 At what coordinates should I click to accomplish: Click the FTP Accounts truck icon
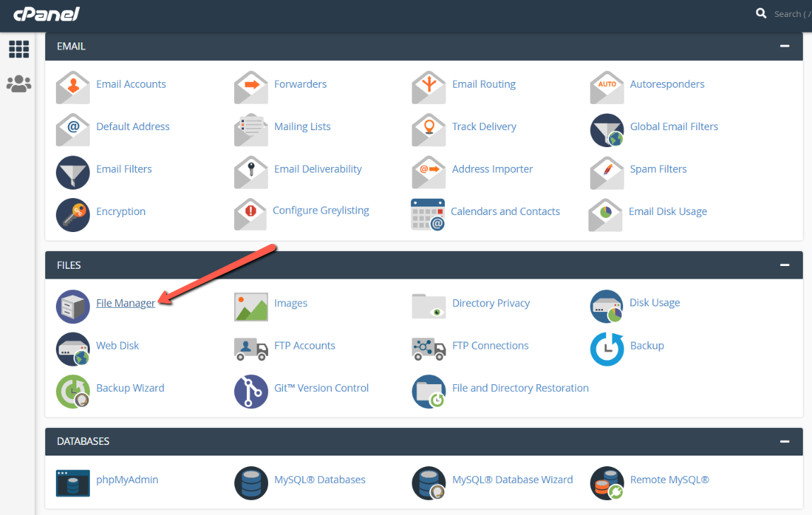(x=251, y=349)
